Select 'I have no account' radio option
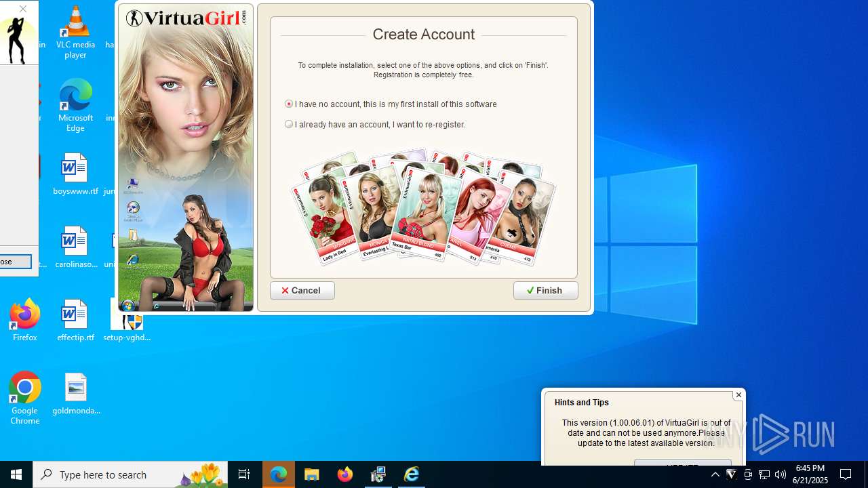Viewport: 868px width, 488px height. tap(289, 104)
